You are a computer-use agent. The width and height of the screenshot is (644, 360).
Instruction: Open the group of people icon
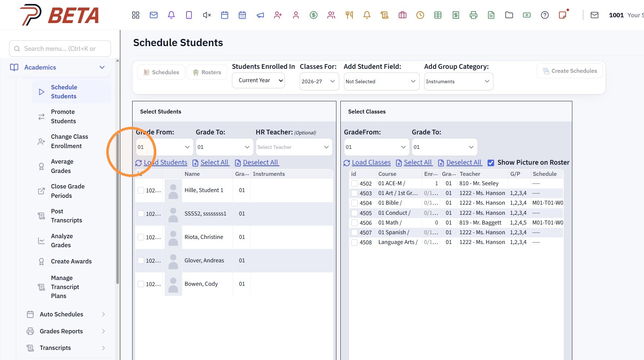[x=331, y=15]
